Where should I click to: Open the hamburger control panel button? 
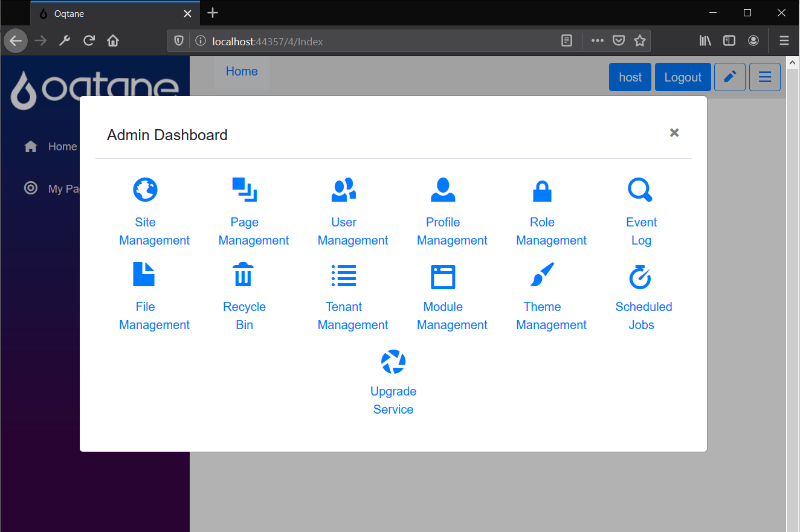(x=764, y=77)
